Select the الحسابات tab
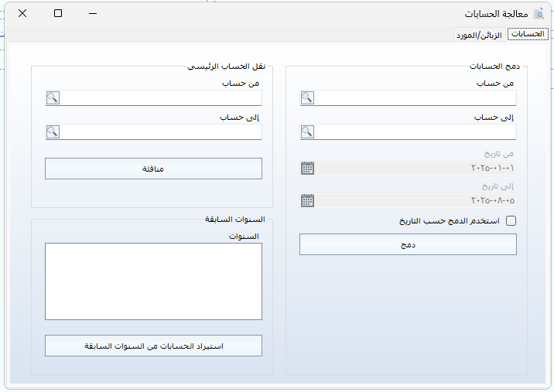554x392 pixels. [528, 34]
